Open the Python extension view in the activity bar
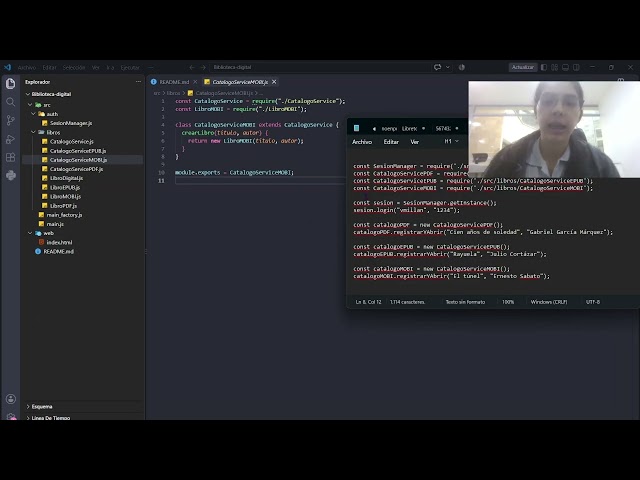The width and height of the screenshot is (640, 480). point(11,176)
